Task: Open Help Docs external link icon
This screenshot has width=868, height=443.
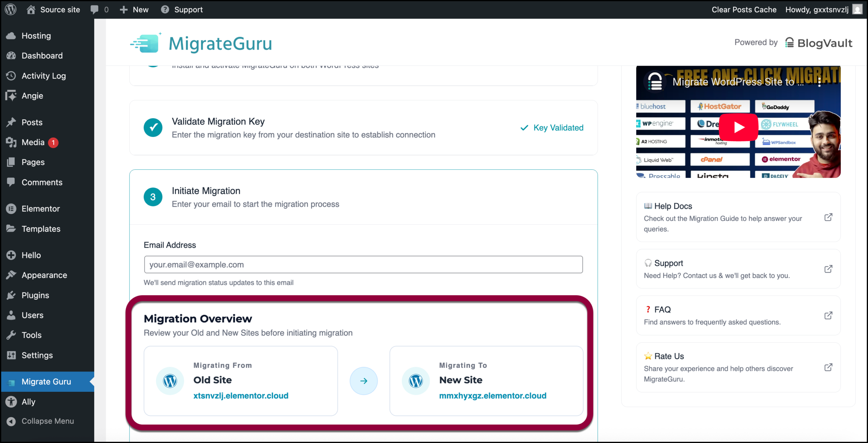Action: click(x=828, y=217)
